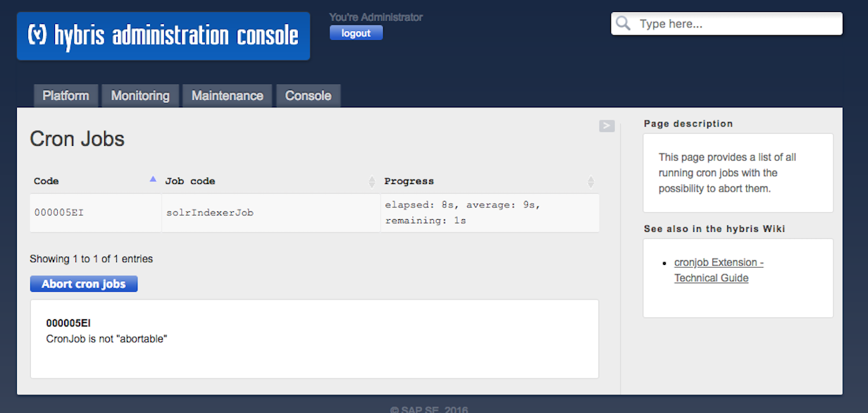Select the solrIndexerJob job code cell
Viewport: 868px width, 413px height.
point(271,212)
